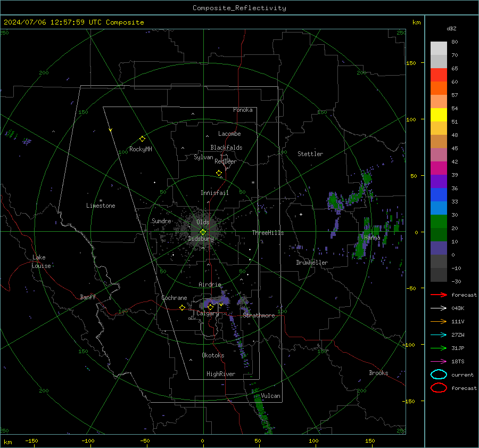Select the 36 dBZ blue color swatch

pos(439,195)
